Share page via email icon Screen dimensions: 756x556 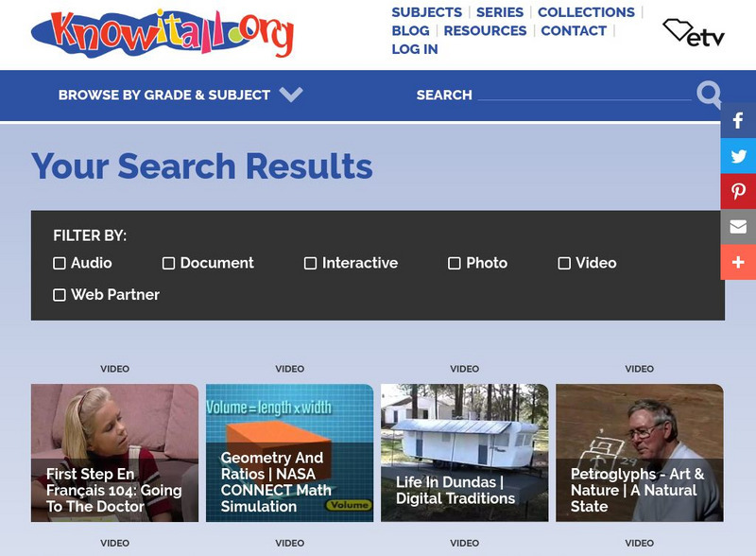[x=738, y=227]
